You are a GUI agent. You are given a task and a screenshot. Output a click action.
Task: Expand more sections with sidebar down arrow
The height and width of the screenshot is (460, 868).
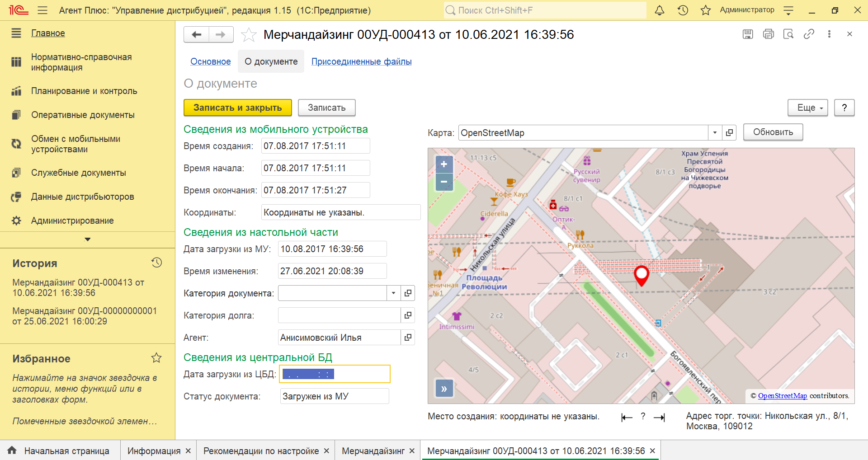click(x=88, y=239)
